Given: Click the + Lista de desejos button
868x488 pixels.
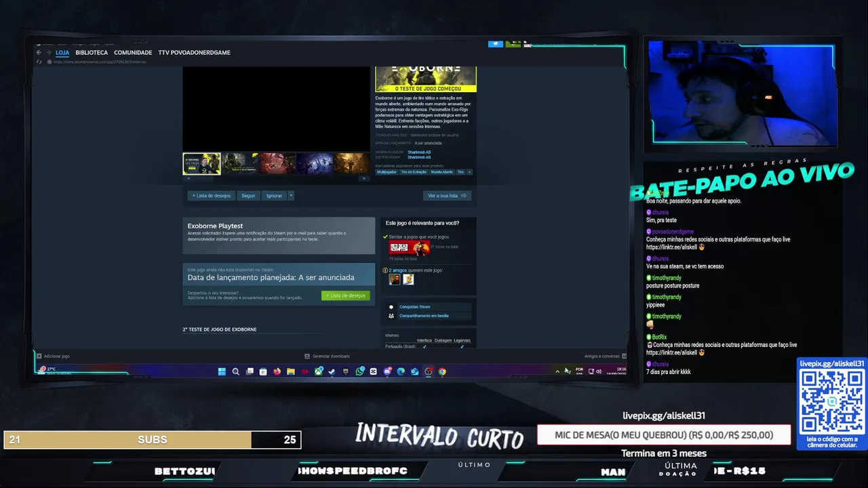Looking at the screenshot, I should click(x=212, y=196).
